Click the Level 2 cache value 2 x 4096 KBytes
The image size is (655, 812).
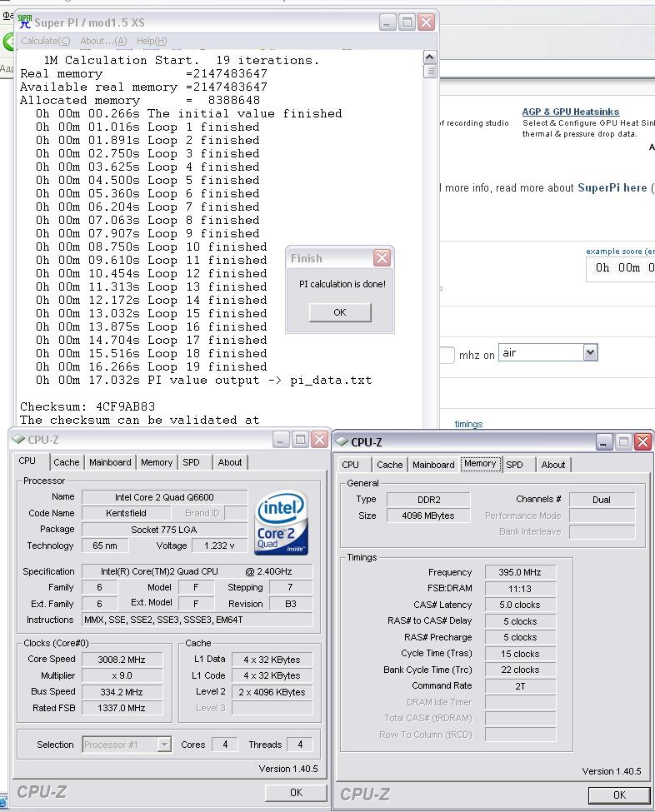click(272, 692)
